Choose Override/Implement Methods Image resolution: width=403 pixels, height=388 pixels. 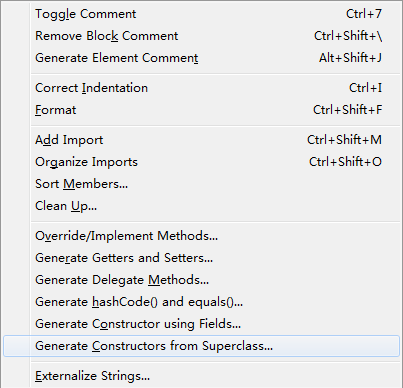pos(201,236)
